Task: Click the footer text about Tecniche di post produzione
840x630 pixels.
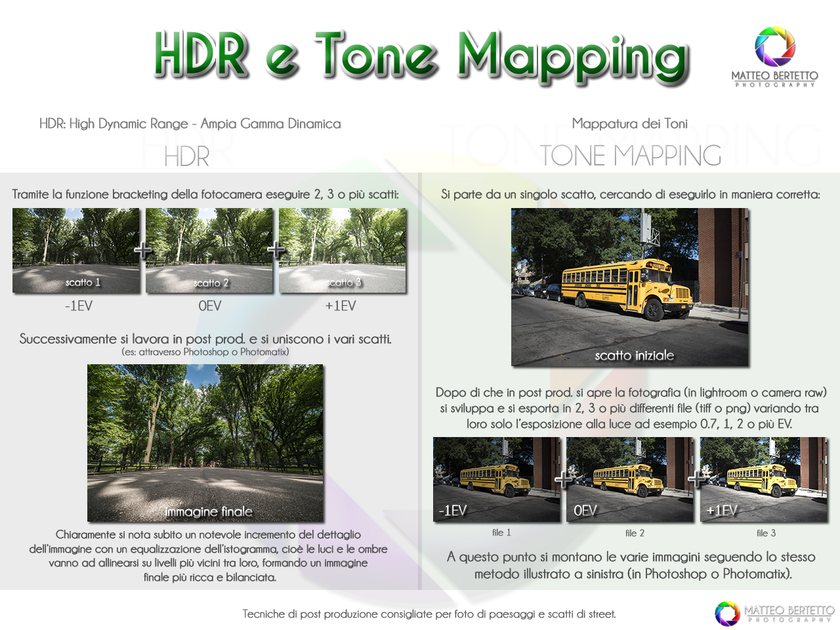Action: tap(429, 614)
